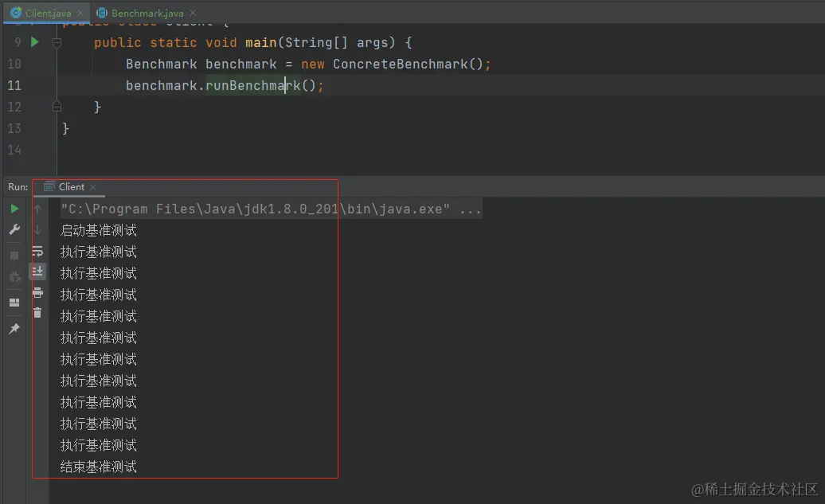
Task: Close the Benchmark.java editor tab
Action: [193, 13]
